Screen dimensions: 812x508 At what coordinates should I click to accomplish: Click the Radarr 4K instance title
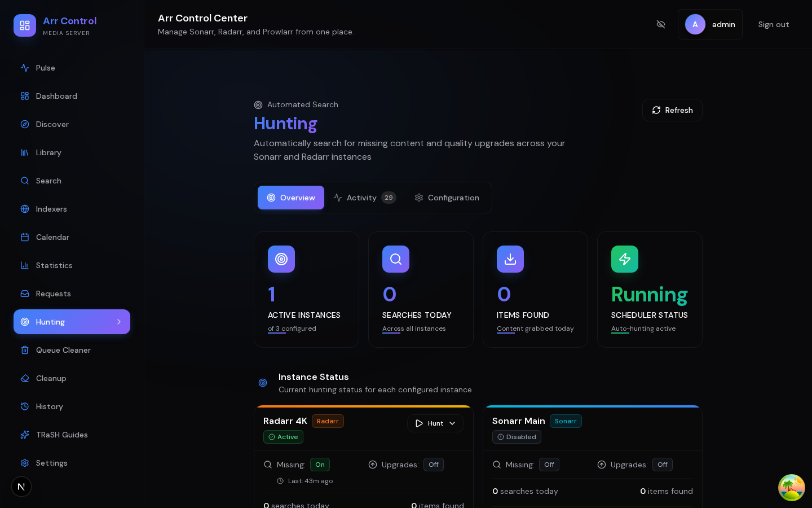click(285, 421)
